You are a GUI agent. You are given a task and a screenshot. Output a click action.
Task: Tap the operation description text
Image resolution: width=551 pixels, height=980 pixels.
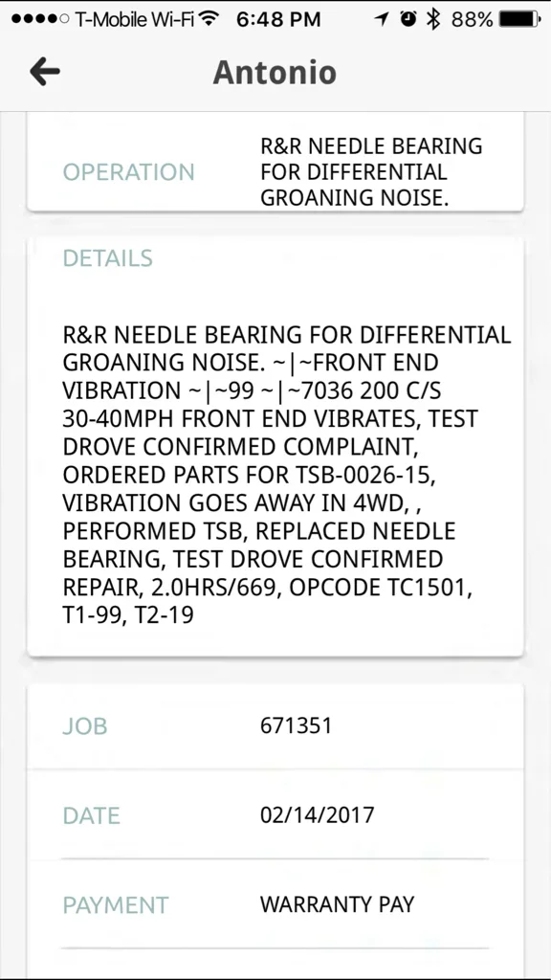371,172
